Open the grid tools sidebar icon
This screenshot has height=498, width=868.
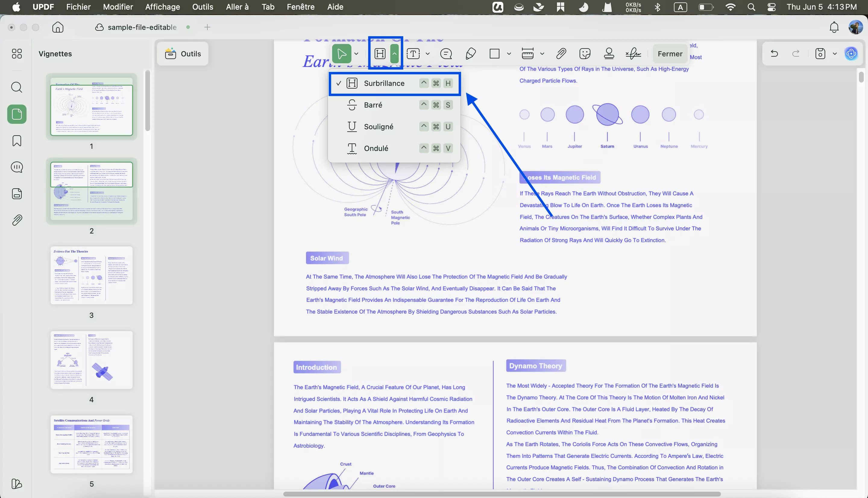point(17,54)
